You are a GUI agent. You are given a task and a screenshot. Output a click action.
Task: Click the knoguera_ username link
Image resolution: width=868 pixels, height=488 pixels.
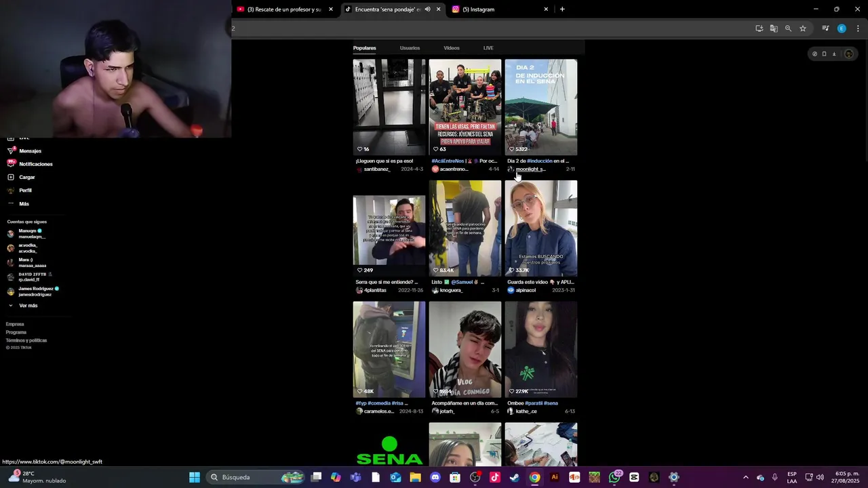[451, 290]
